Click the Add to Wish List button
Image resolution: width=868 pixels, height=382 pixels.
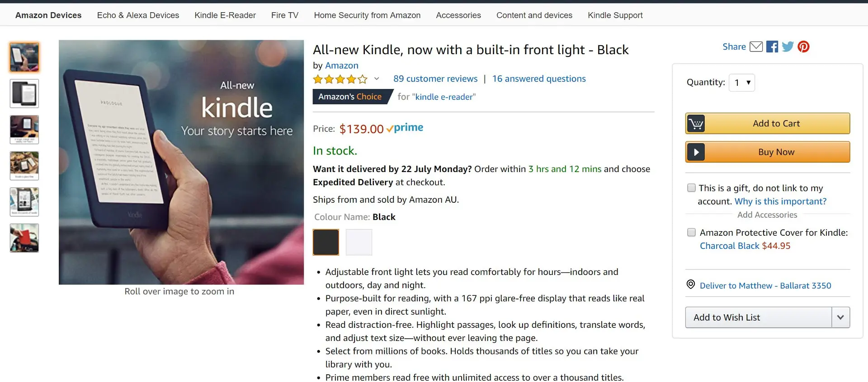pos(758,317)
